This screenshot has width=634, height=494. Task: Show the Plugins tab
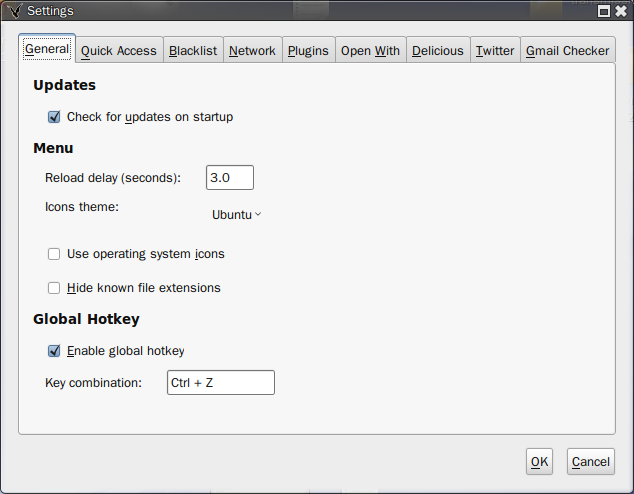pyautogui.click(x=308, y=51)
